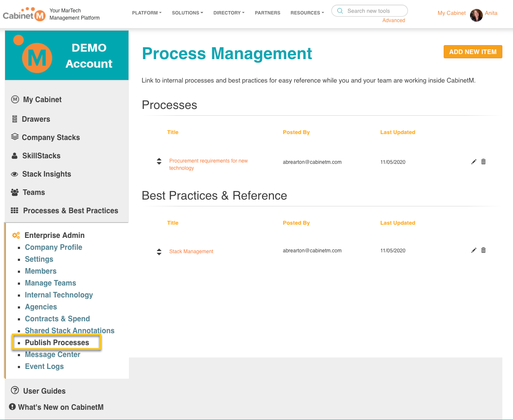Open Internal Technology link
This screenshot has width=513, height=420.
[x=59, y=295]
